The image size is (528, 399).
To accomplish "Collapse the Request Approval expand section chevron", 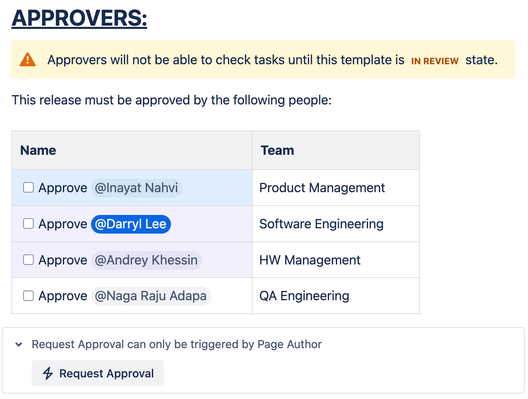I will [19, 344].
